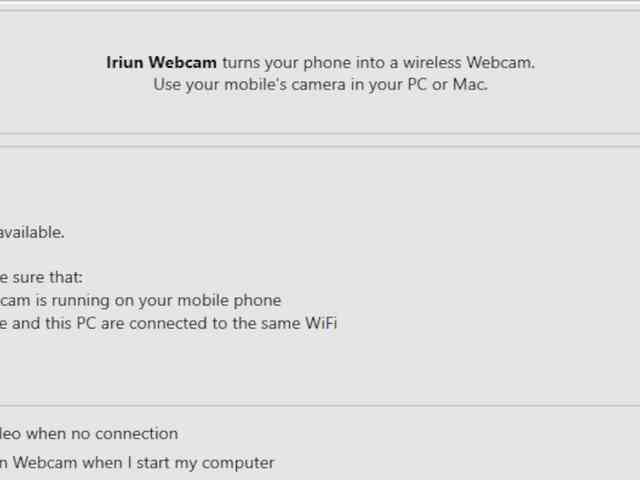Screen dimensions: 640x480
Task: Click 'turns your phone into a wireless Webcam' text
Action: pyautogui.click(x=378, y=63)
